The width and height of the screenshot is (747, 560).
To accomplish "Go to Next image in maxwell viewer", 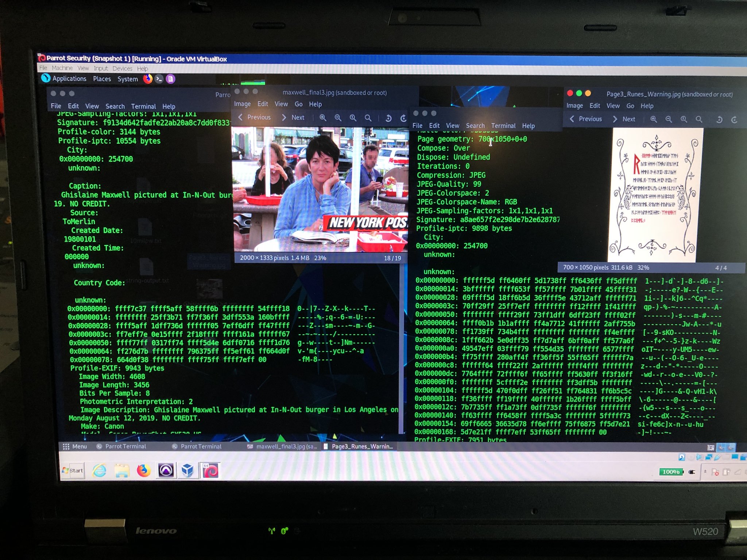I will tap(293, 117).
